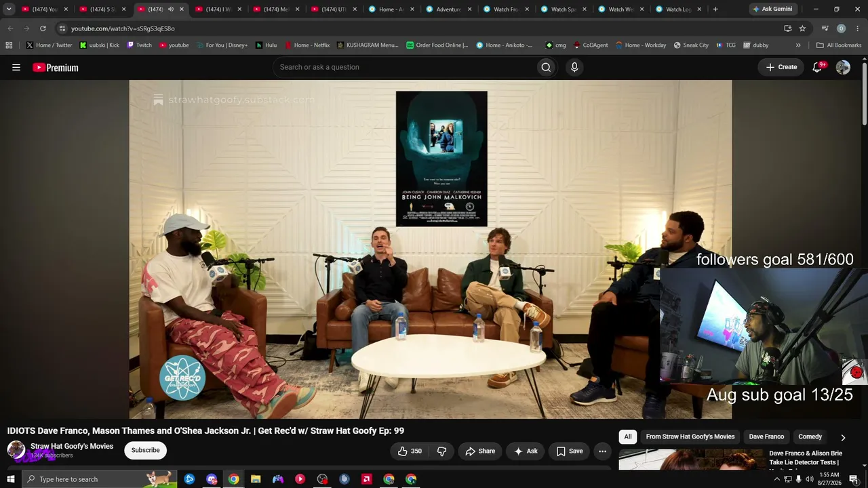Open Windows Start menu

[x=11, y=479]
